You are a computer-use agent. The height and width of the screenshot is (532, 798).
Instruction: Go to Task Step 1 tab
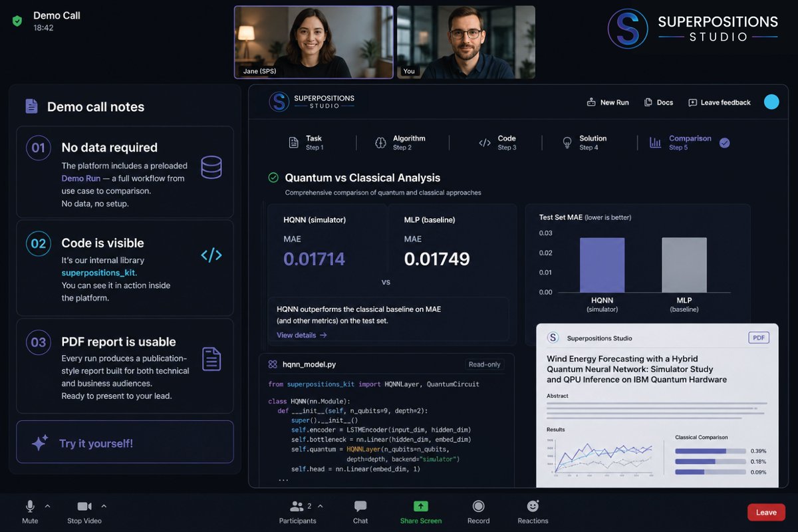307,142
